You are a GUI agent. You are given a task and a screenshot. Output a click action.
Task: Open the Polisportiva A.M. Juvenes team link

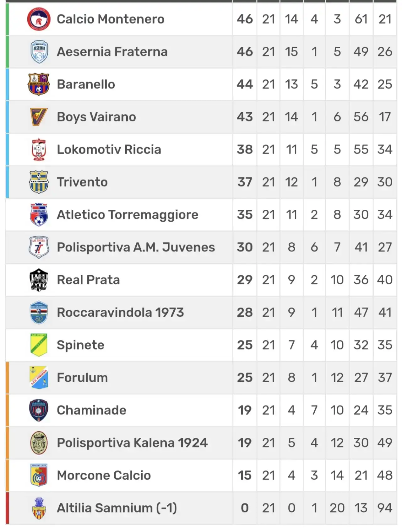[136, 247]
